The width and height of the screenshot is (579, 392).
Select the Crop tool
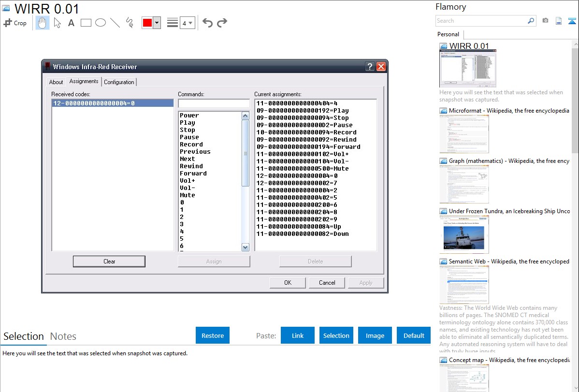15,23
